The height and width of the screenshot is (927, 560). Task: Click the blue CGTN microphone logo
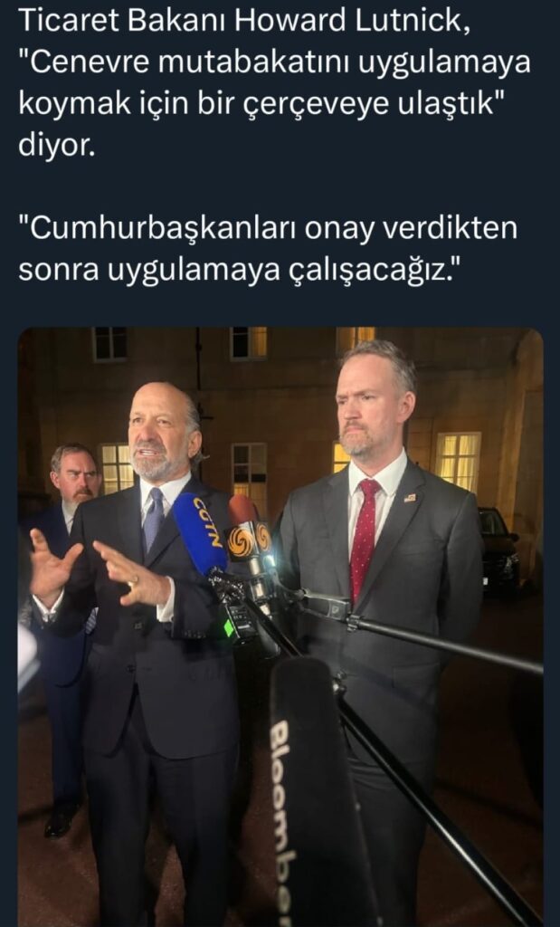pos(207,522)
